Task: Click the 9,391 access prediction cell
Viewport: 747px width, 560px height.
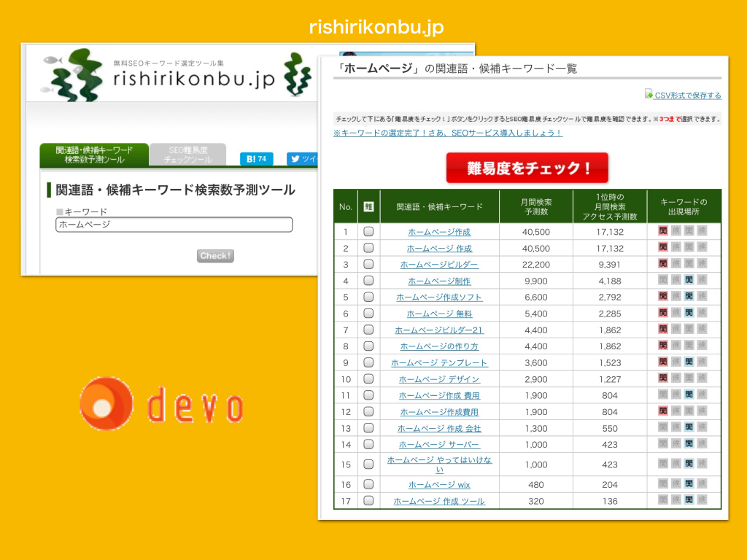Action: tap(610, 264)
